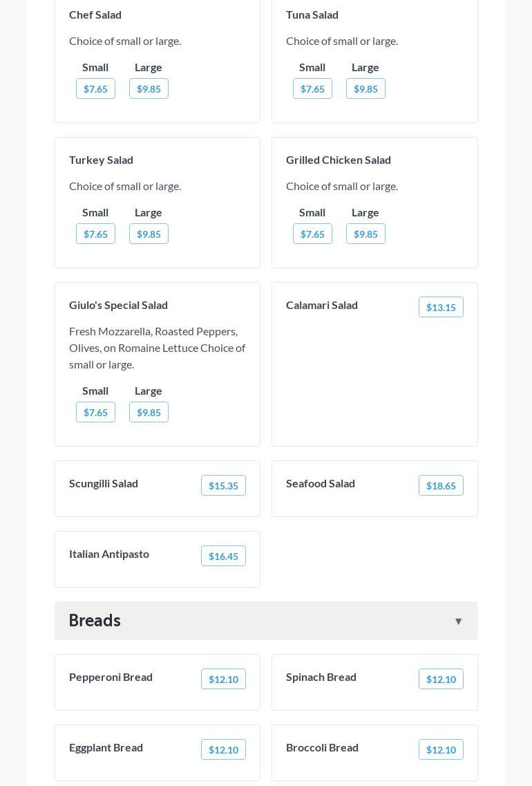Screen dimensions: 532x786
Task: Click Calamari Salad $13.15 price button
Action: point(441,308)
